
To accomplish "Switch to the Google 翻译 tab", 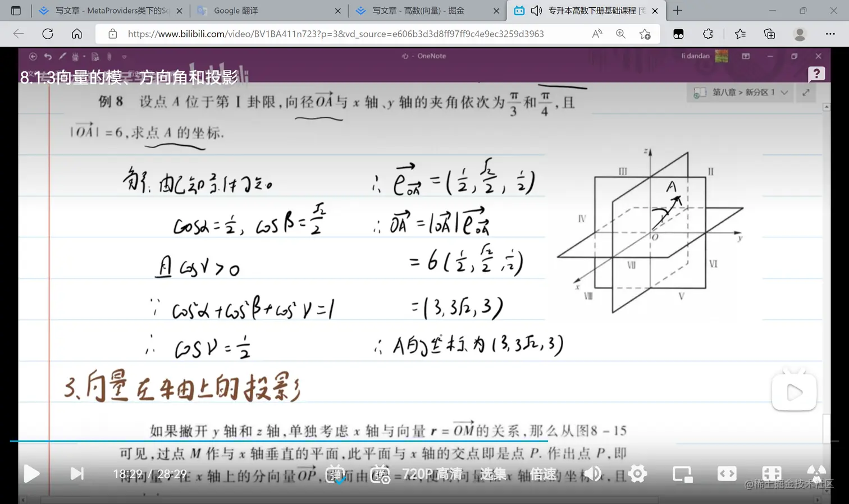I will pyautogui.click(x=268, y=11).
